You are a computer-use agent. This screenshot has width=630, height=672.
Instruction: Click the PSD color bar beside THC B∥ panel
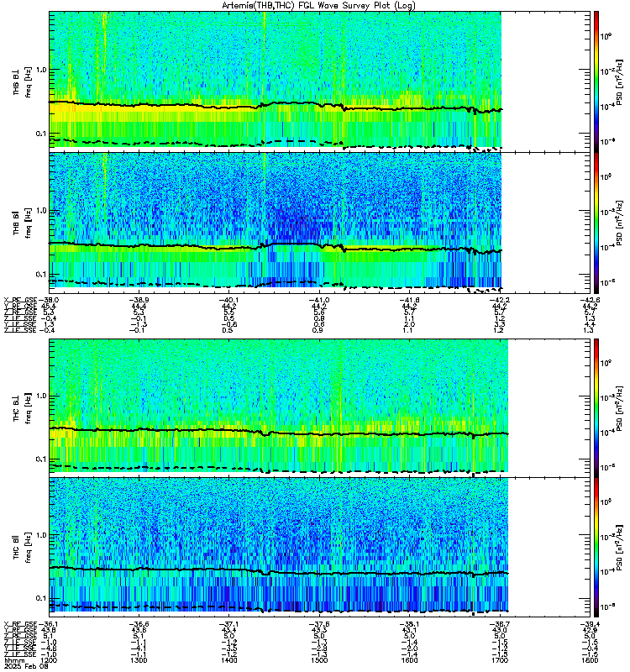[596, 548]
